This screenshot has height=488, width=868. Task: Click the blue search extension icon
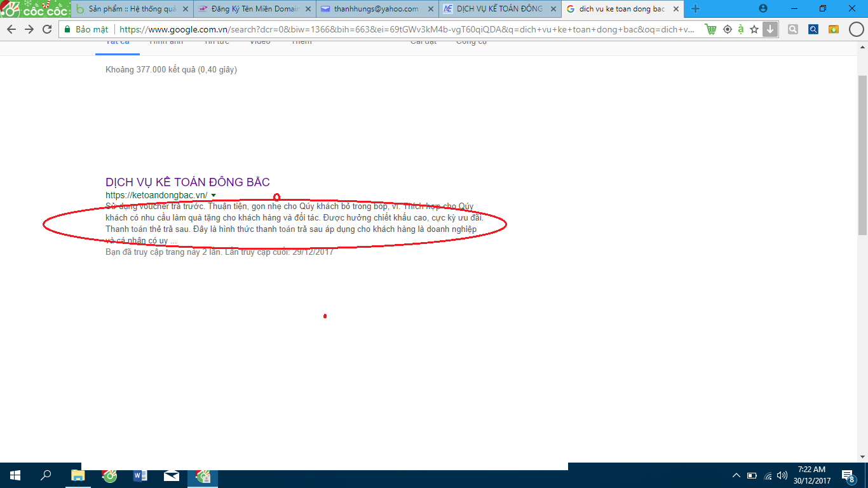point(813,29)
